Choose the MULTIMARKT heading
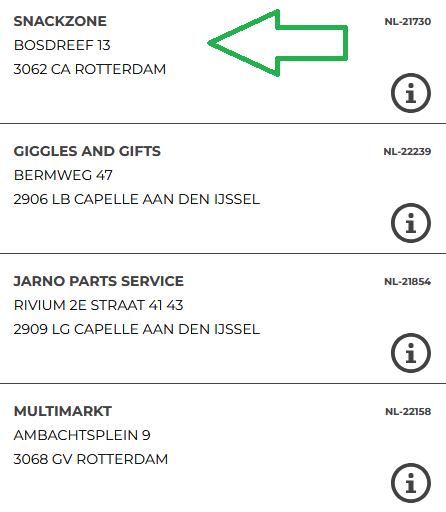446x512 pixels. pyautogui.click(x=63, y=411)
